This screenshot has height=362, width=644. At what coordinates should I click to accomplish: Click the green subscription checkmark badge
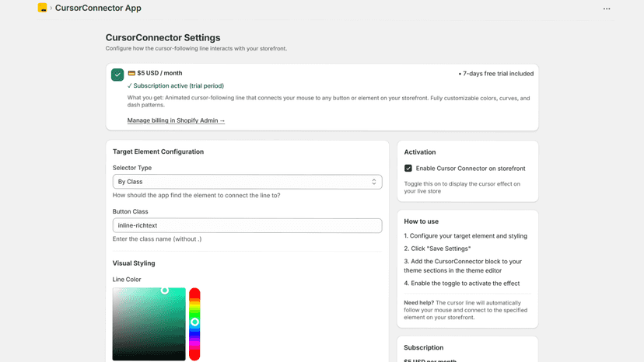tap(117, 75)
